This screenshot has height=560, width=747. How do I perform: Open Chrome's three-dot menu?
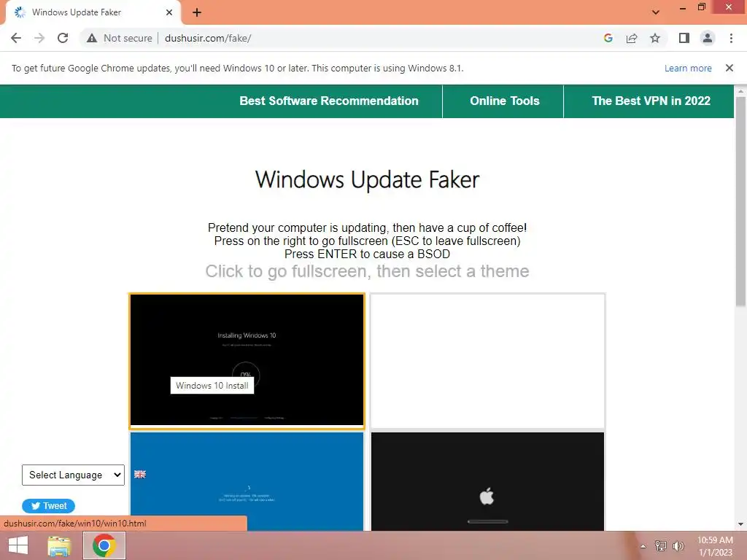pyautogui.click(x=731, y=38)
